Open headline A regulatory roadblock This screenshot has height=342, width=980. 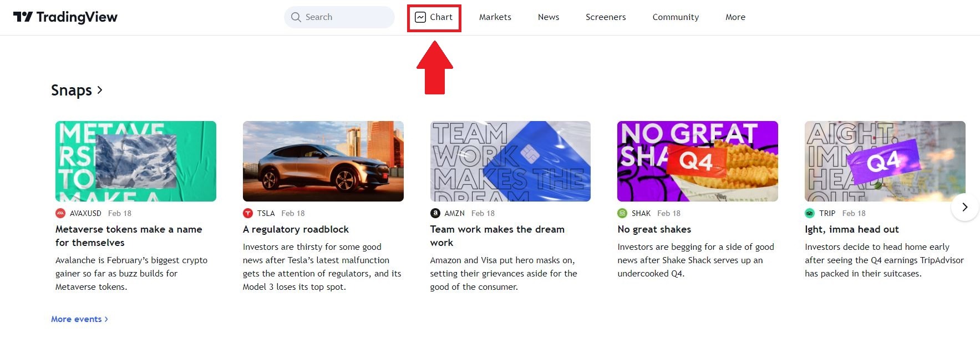coord(296,229)
